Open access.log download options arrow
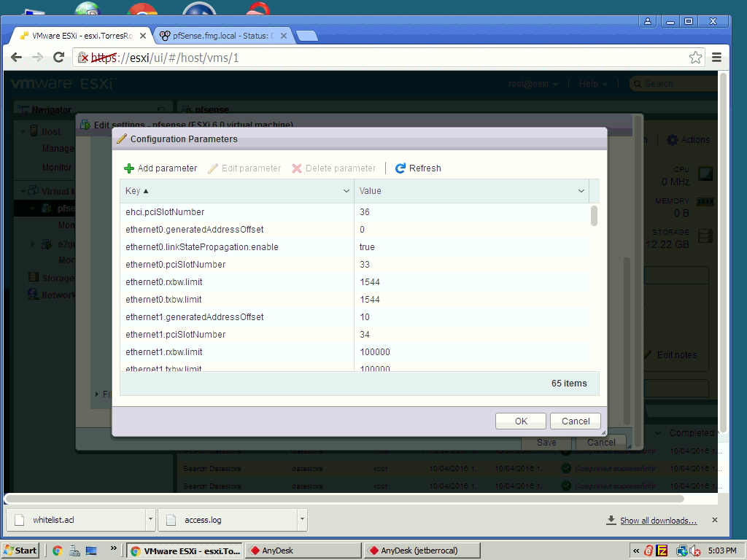 point(302,519)
